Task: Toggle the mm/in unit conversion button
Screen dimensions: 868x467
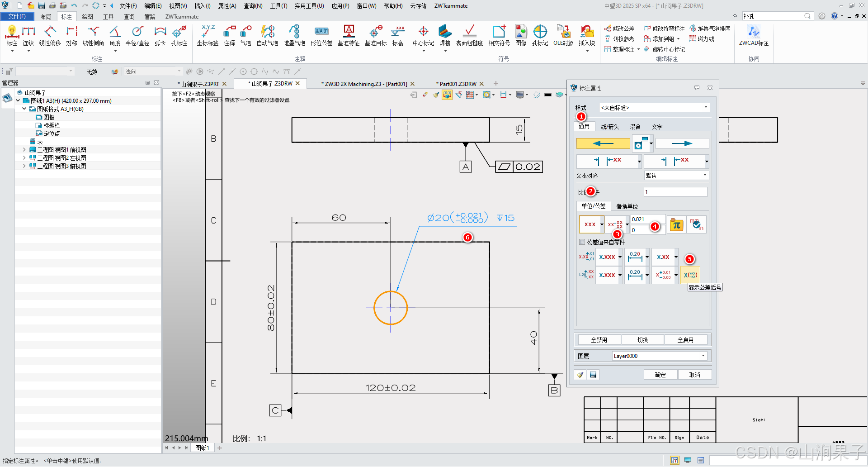Action: [x=696, y=224]
